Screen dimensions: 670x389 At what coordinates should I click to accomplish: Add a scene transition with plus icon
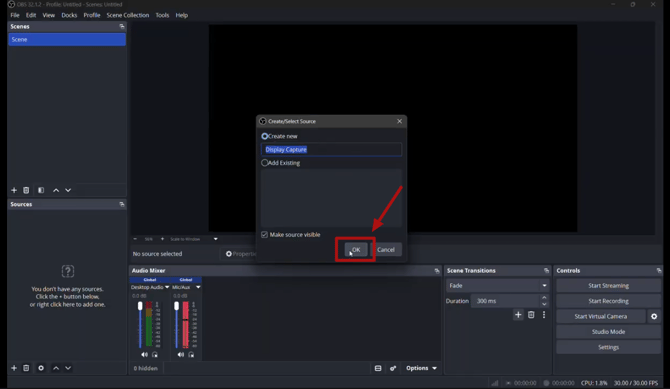(x=518, y=315)
